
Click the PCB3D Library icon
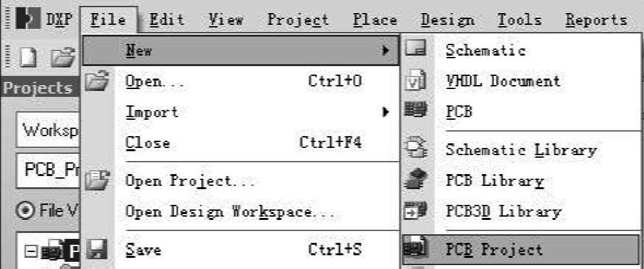[416, 210]
